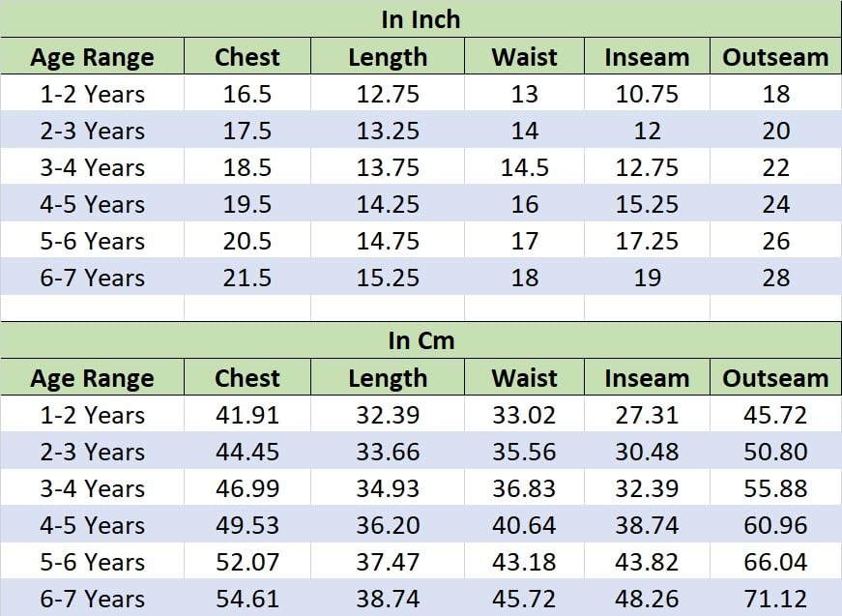Click the 36.83 waist value
Screen dimensions: 842x616
pos(524,488)
